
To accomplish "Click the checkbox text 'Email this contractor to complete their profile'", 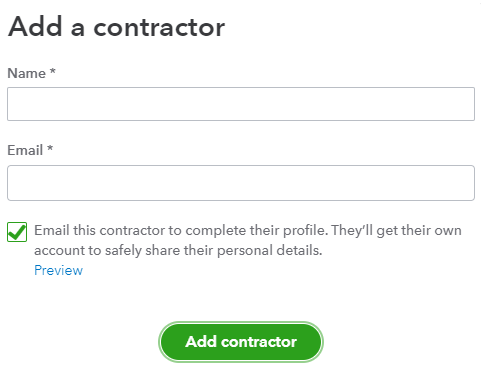I will [181, 230].
